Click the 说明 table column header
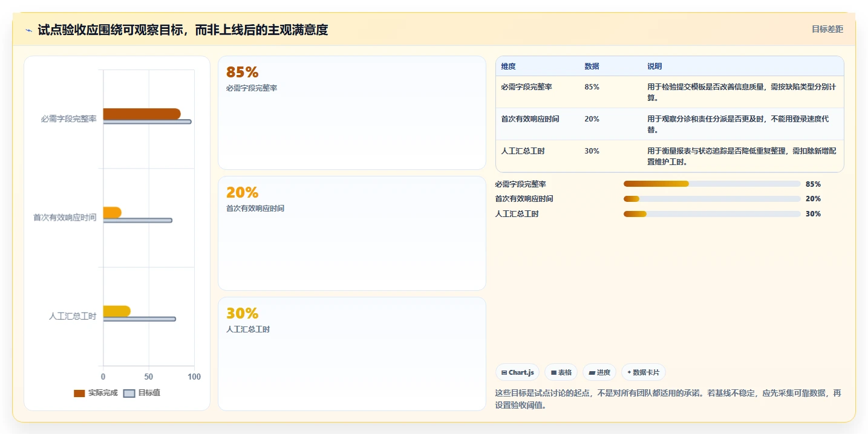The image size is (868, 434). pos(654,66)
